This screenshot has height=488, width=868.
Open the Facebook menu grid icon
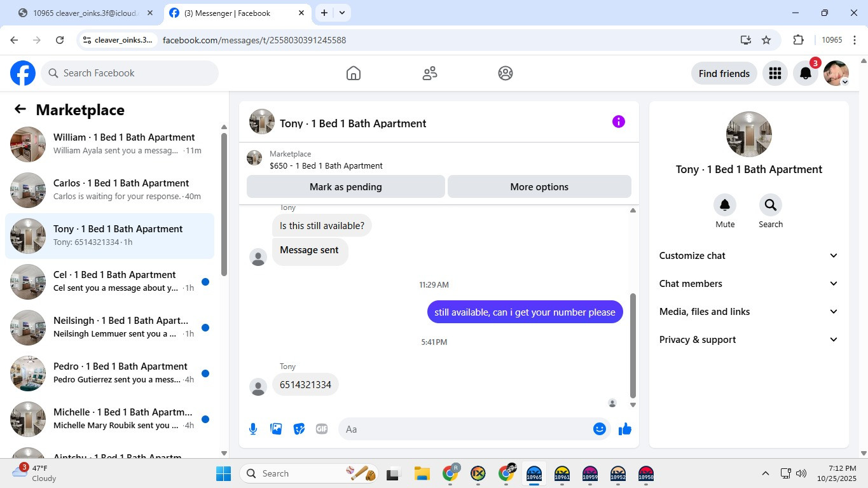coord(775,73)
